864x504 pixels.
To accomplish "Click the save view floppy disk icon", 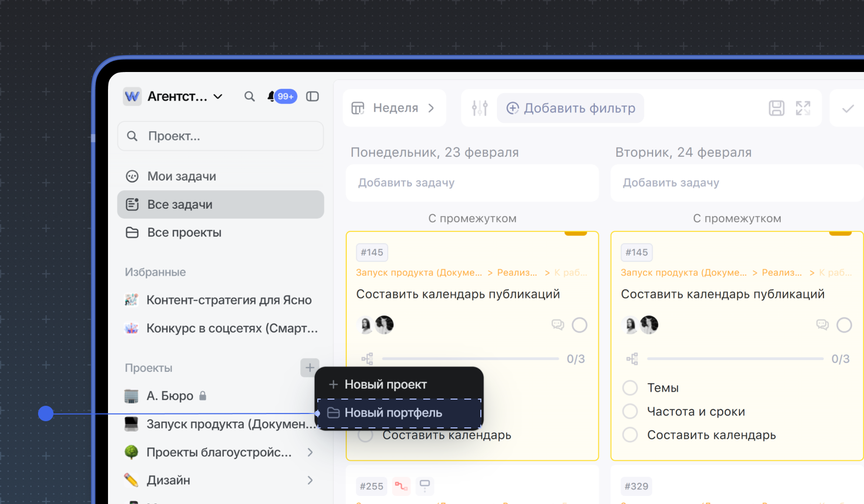I will pos(776,108).
